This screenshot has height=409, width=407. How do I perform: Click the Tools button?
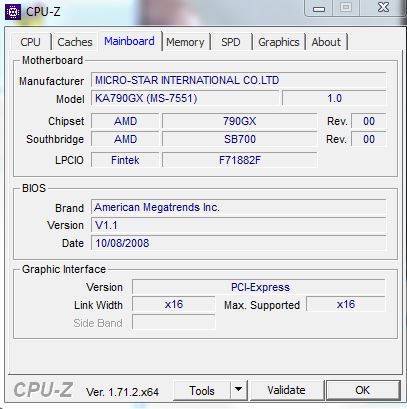[x=202, y=390]
